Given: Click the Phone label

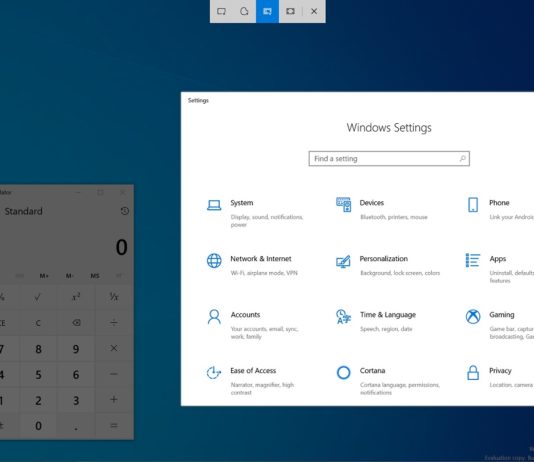Looking at the screenshot, I should tap(499, 203).
